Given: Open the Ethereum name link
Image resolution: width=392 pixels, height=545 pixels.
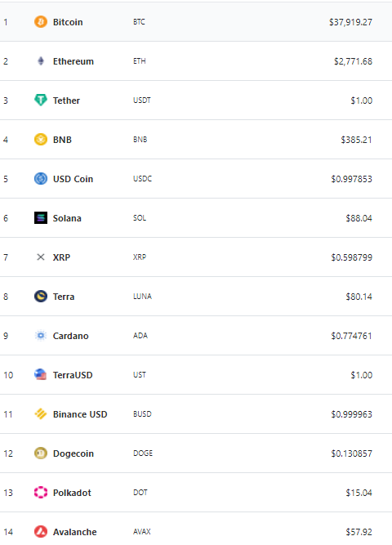Looking at the screenshot, I should click(x=73, y=61).
